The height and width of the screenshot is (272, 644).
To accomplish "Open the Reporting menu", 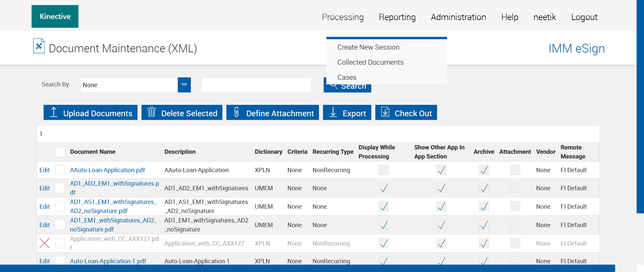I will 397,17.
